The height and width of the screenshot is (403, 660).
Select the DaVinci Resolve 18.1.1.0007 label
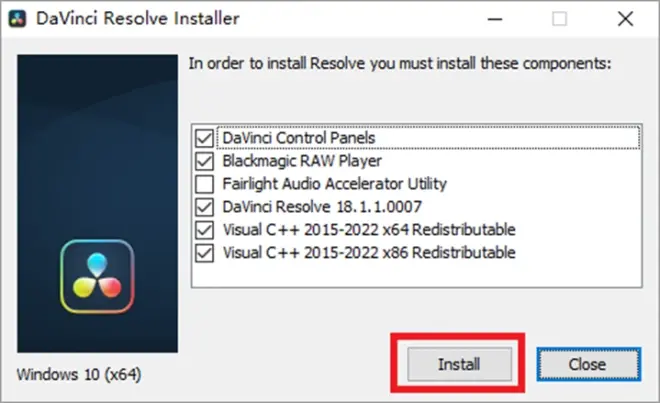point(322,207)
